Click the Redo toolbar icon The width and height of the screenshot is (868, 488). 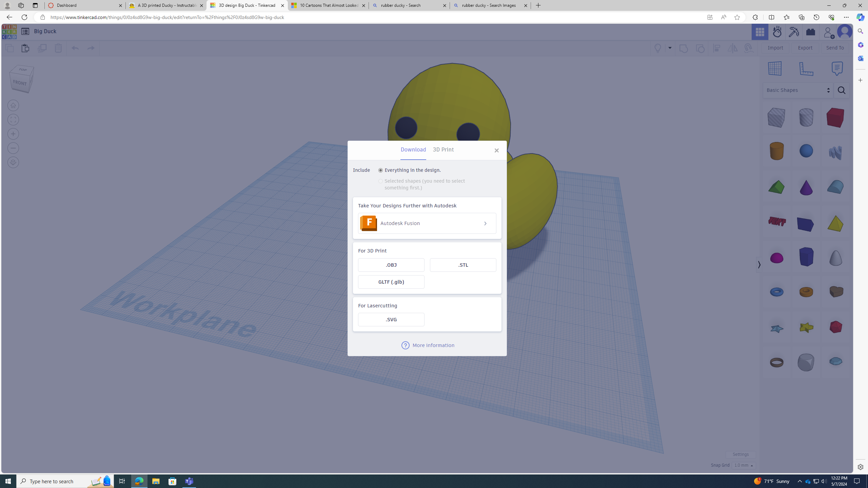(91, 48)
